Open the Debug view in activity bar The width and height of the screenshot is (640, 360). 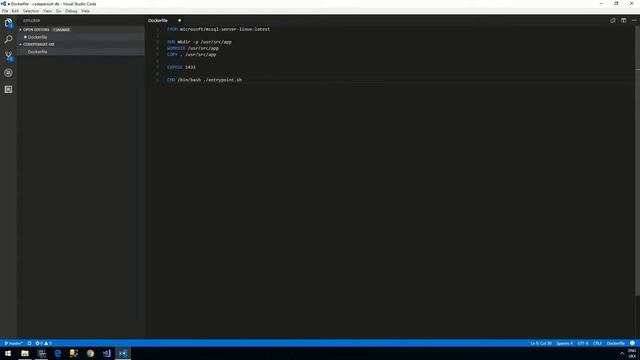tap(8, 73)
